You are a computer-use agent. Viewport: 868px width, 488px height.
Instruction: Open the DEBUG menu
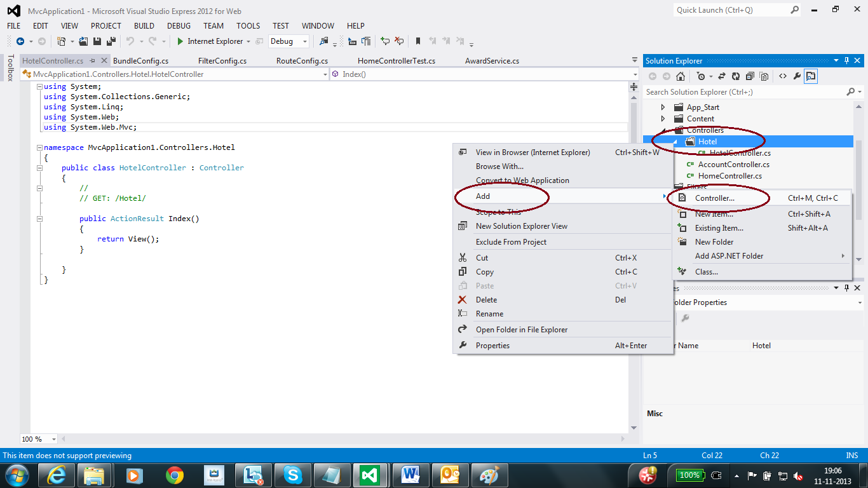pyautogui.click(x=179, y=26)
